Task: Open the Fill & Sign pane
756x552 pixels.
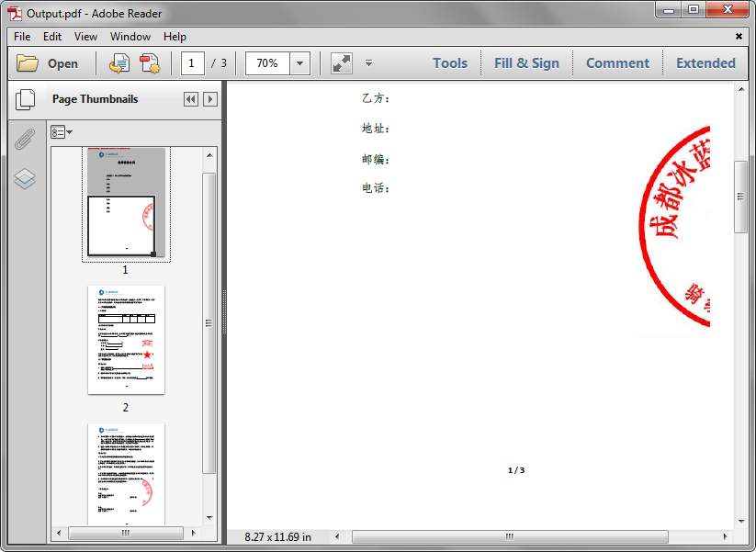Action: pyautogui.click(x=526, y=62)
